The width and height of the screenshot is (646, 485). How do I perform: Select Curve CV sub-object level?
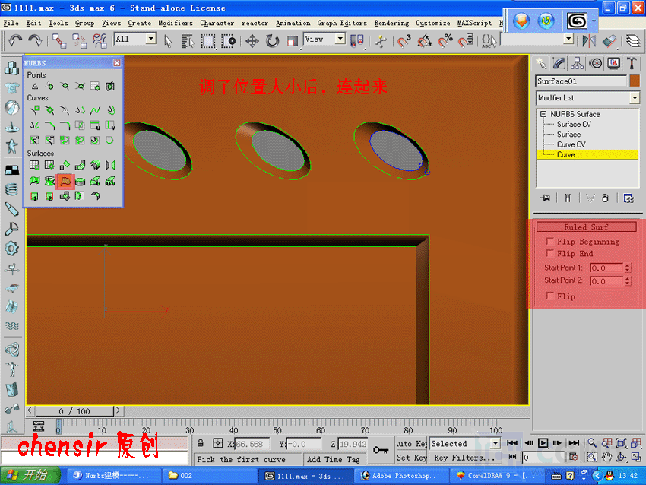tap(571, 144)
